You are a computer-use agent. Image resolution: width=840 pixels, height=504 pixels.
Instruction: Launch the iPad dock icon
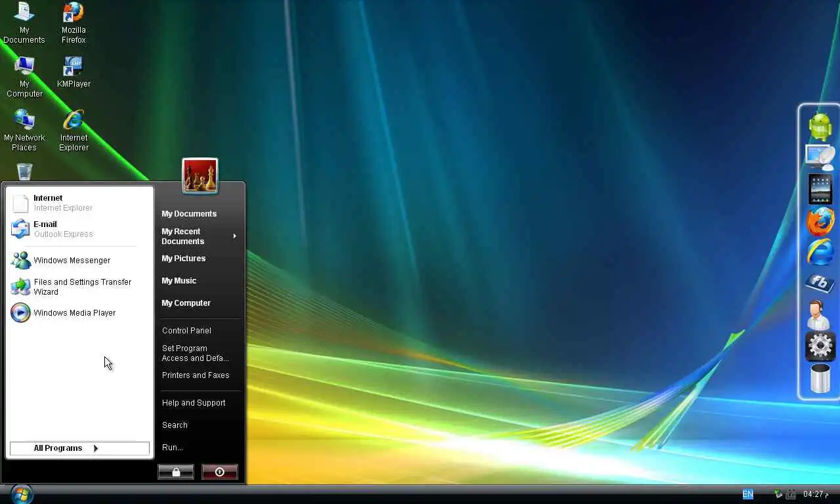[x=820, y=190]
